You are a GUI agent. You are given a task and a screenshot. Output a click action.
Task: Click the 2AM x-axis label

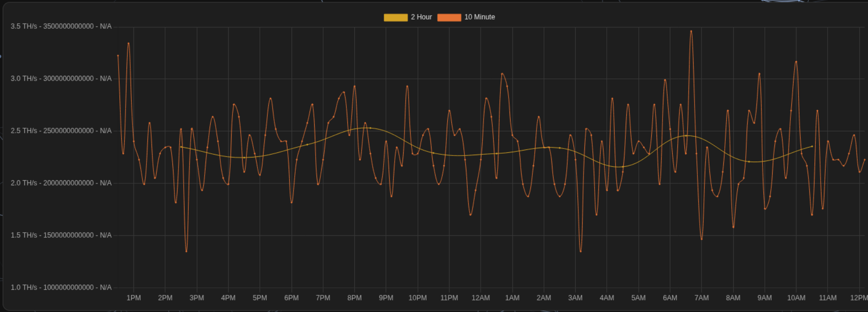coord(544,298)
